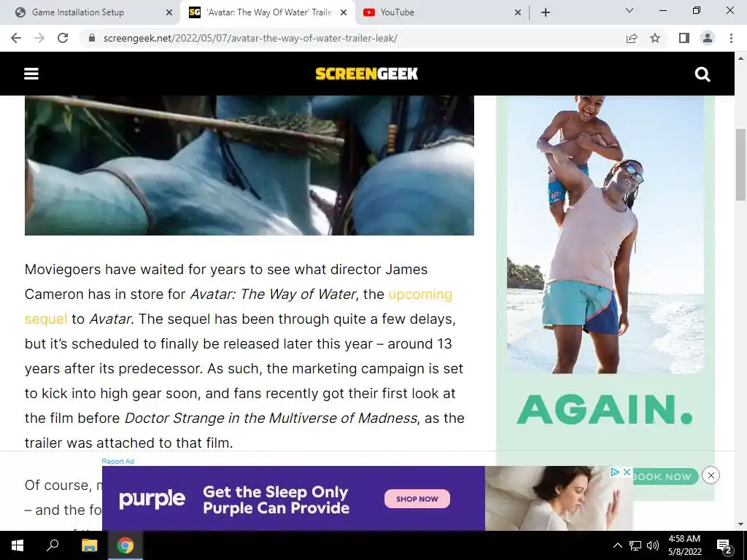Click the Report Ad link

117,461
